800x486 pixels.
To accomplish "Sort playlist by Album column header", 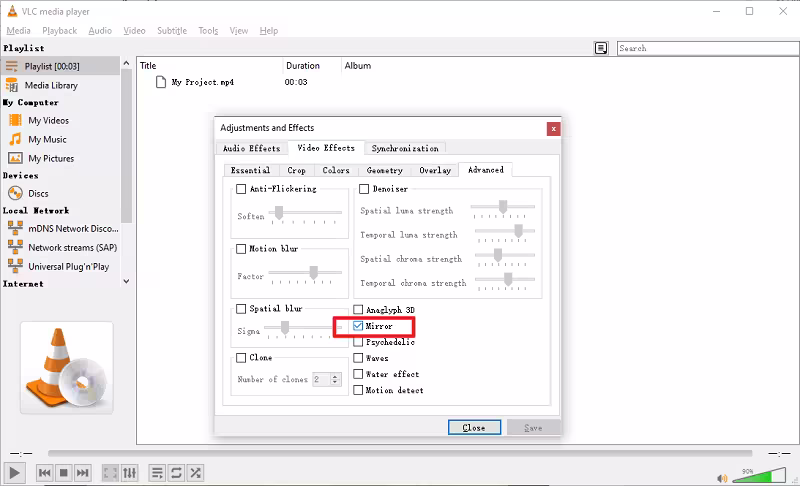I will coord(358,66).
